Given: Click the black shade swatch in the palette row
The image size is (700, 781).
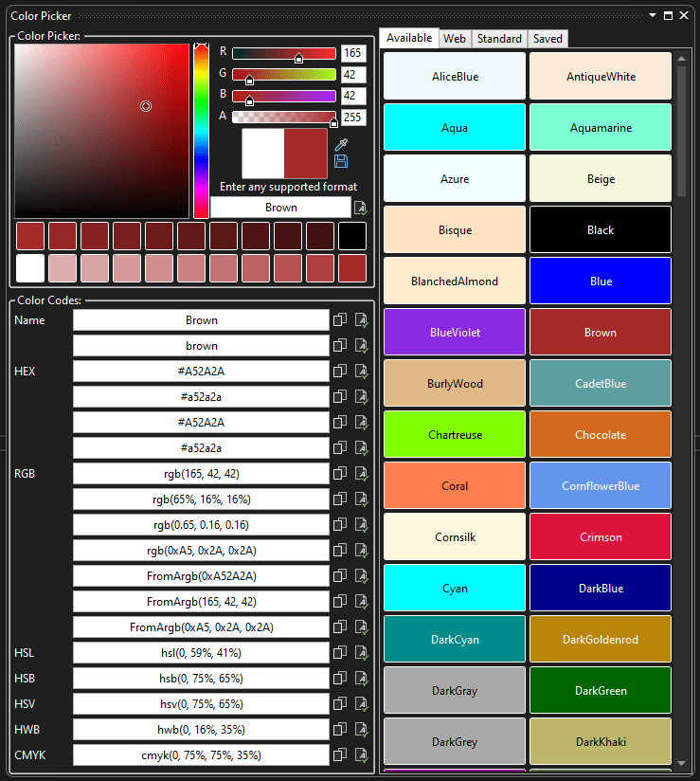Looking at the screenshot, I should 352,236.
